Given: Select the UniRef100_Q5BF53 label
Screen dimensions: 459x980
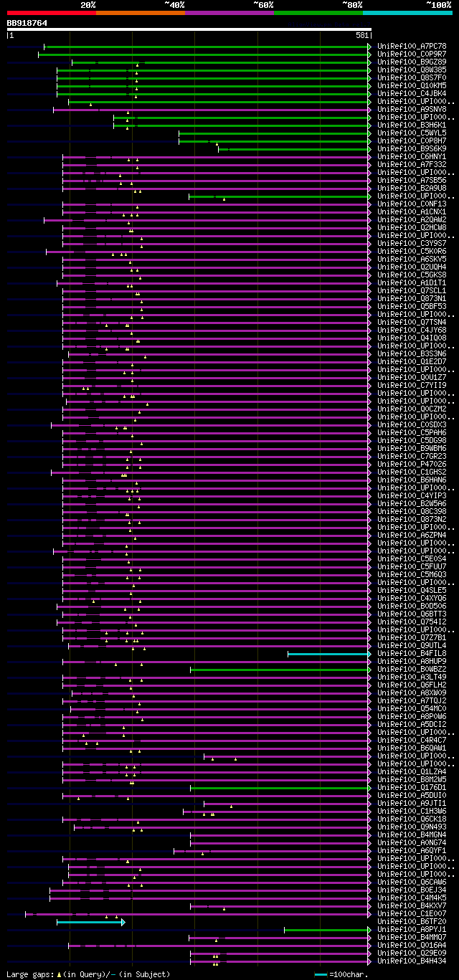Looking at the screenshot, I should 412,306.
